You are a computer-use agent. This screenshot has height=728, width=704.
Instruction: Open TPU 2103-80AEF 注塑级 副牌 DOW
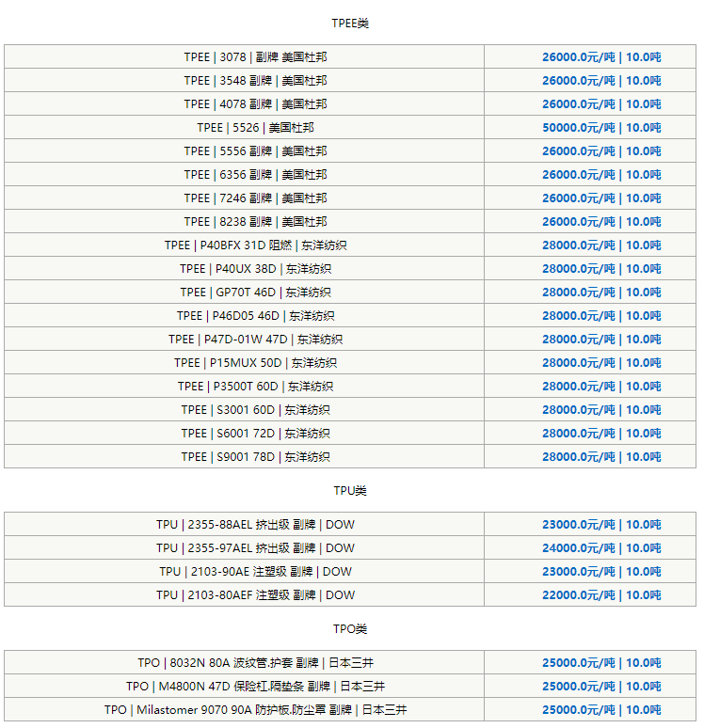255,595
